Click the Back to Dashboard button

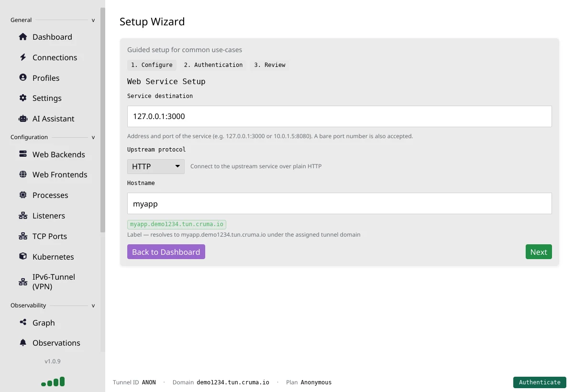pos(166,252)
